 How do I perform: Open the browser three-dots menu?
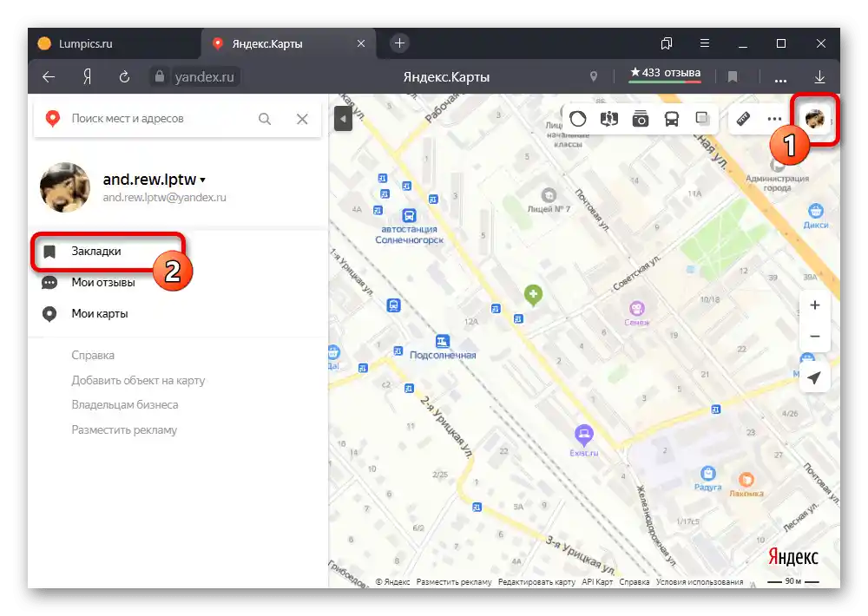pyautogui.click(x=780, y=80)
